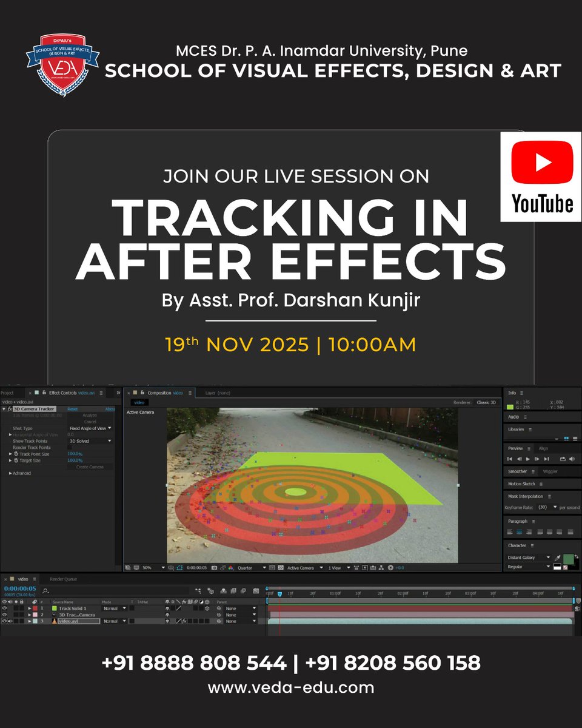The width and height of the screenshot is (582, 728).
Task: Open the Distant Galaxy font dropdown
Action: pyautogui.click(x=529, y=558)
